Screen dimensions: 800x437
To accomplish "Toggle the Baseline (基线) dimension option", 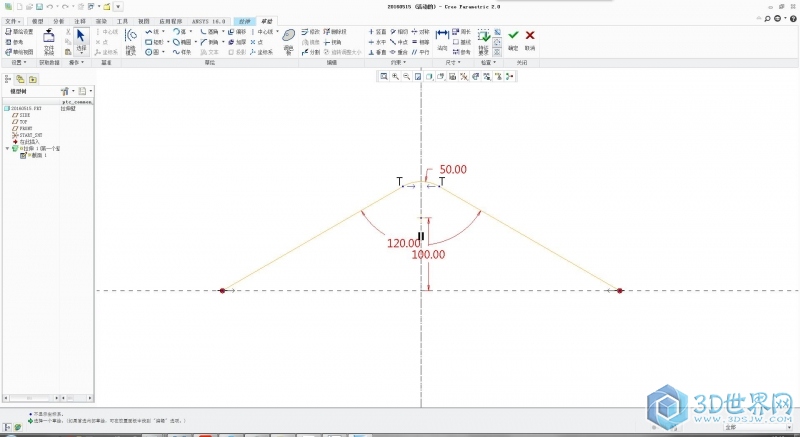I will (462, 42).
